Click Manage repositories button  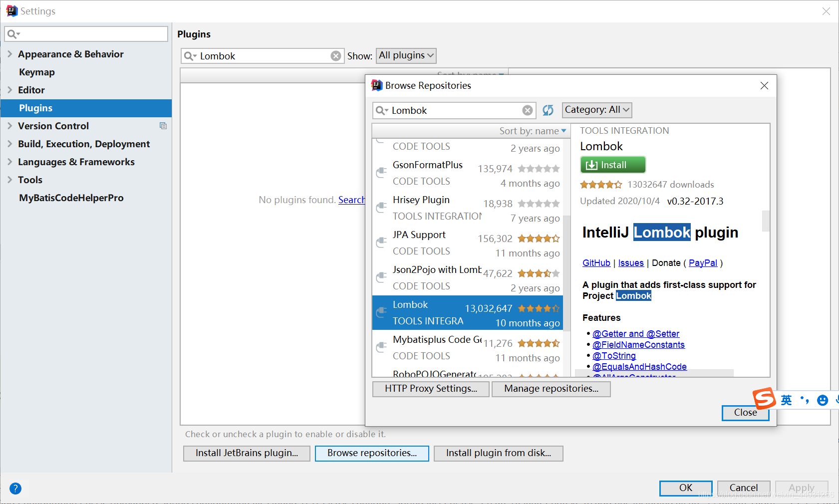click(x=551, y=389)
